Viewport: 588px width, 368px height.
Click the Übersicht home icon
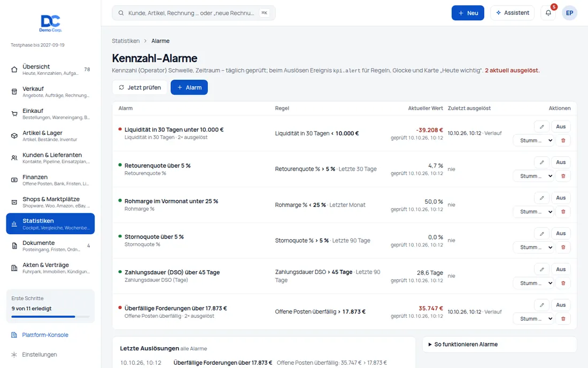pyautogui.click(x=14, y=70)
